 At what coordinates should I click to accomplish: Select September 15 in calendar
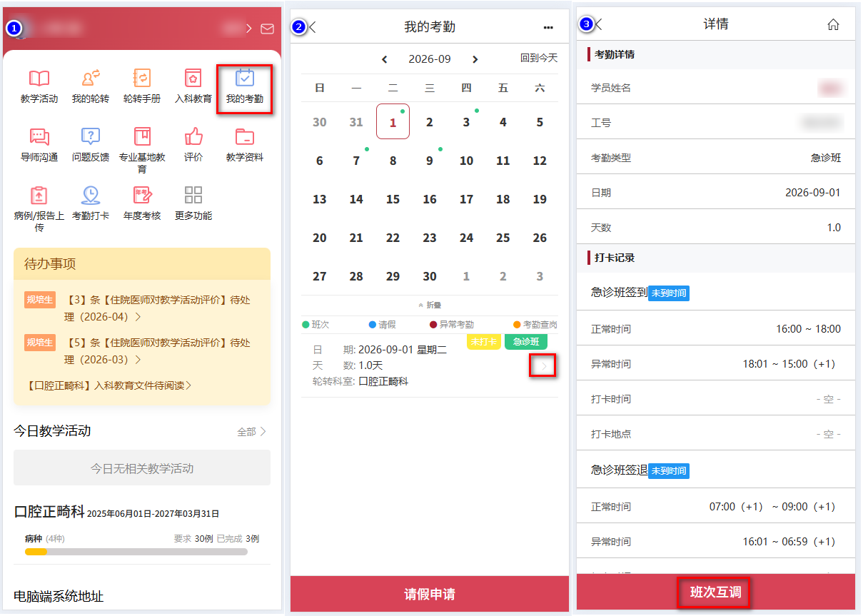tap(393, 199)
